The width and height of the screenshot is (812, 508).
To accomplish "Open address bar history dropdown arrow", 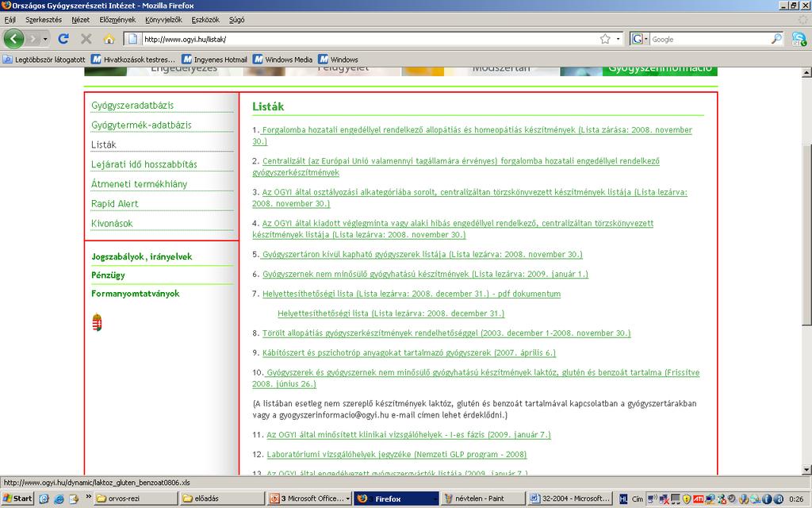I will (x=618, y=39).
